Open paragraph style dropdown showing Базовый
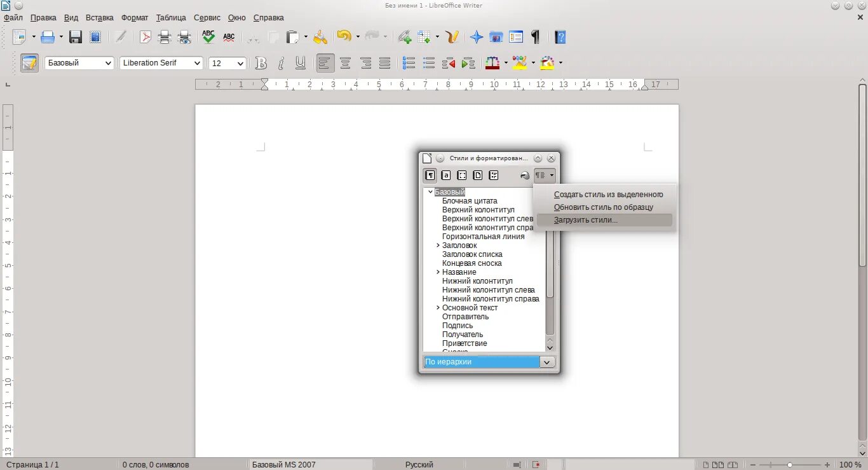This screenshot has width=868, height=470. 108,63
